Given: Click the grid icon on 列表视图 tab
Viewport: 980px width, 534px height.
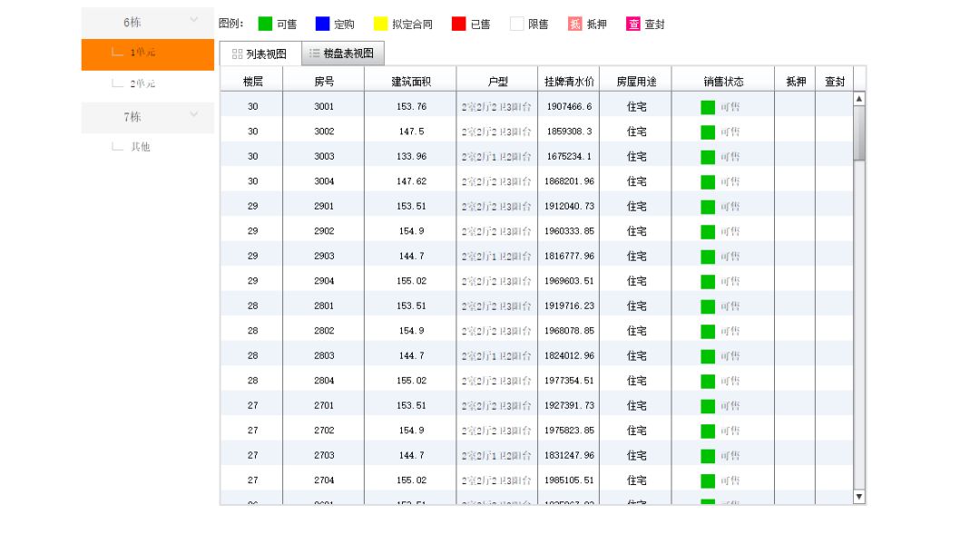Looking at the screenshot, I should point(238,53).
